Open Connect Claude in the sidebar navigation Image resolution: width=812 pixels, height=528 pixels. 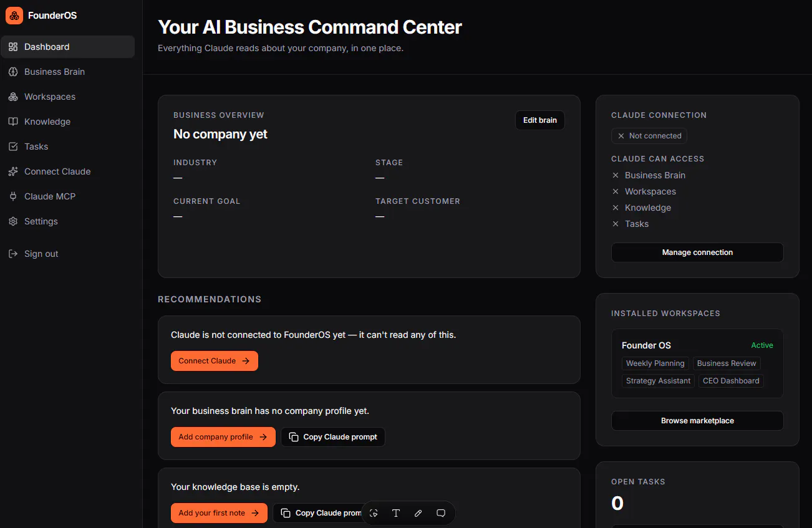pos(67,171)
